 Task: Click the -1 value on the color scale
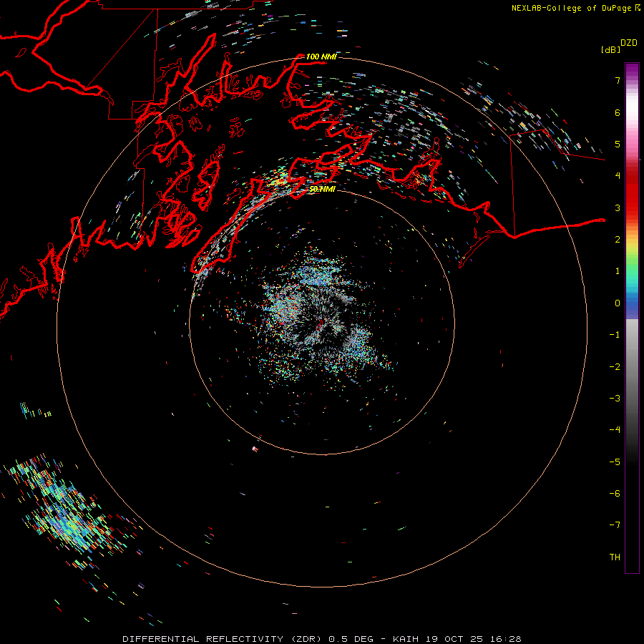pos(615,335)
